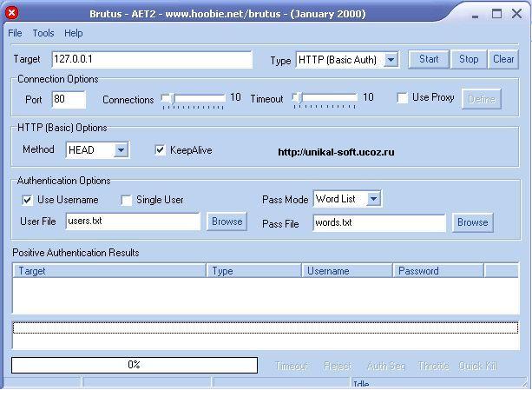Expand the Type dropdown showing HTTP (Basic Auth)
532x410 pixels.
[x=391, y=60]
